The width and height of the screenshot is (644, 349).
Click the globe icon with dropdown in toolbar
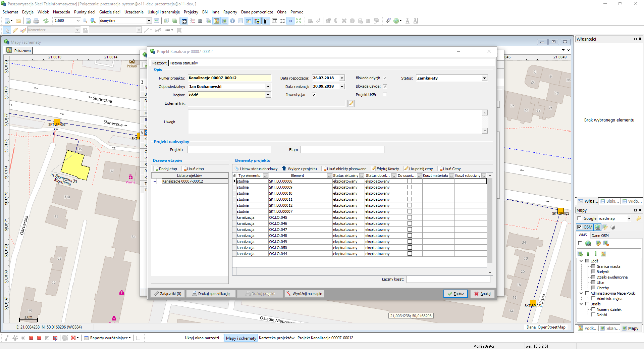397,21
